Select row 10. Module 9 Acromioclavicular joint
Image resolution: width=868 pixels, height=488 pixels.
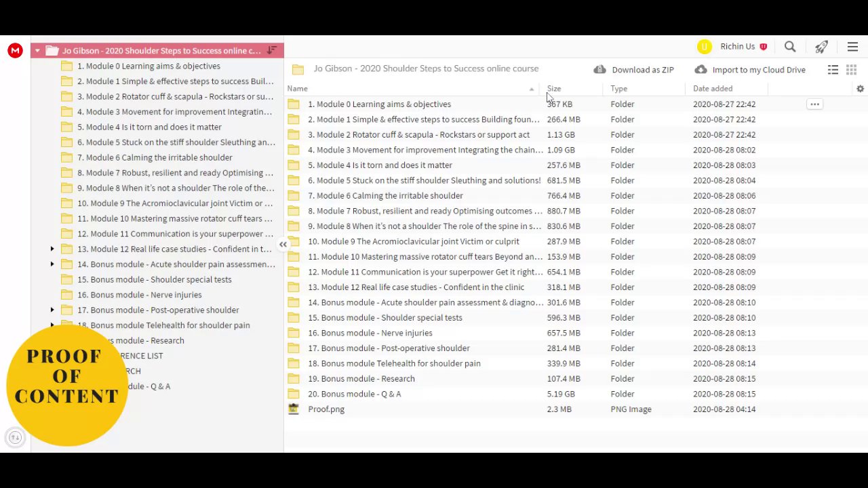click(x=575, y=241)
